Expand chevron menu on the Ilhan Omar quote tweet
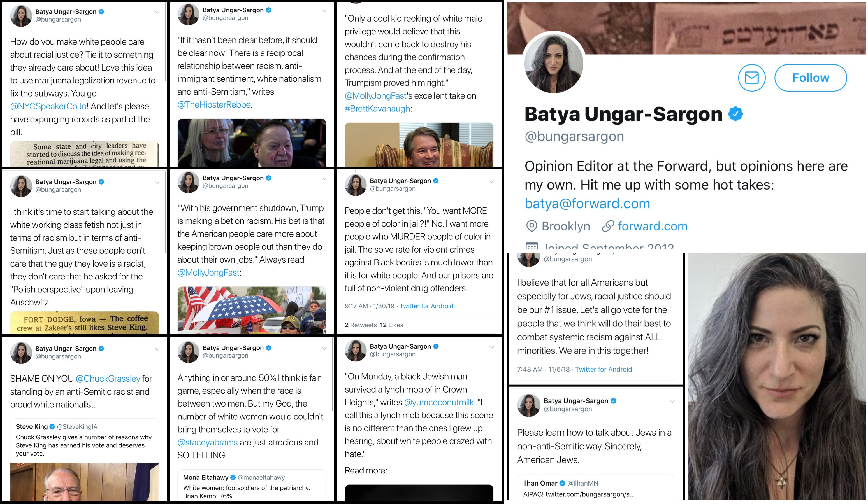Image resolution: width=868 pixels, height=504 pixels. [672, 402]
